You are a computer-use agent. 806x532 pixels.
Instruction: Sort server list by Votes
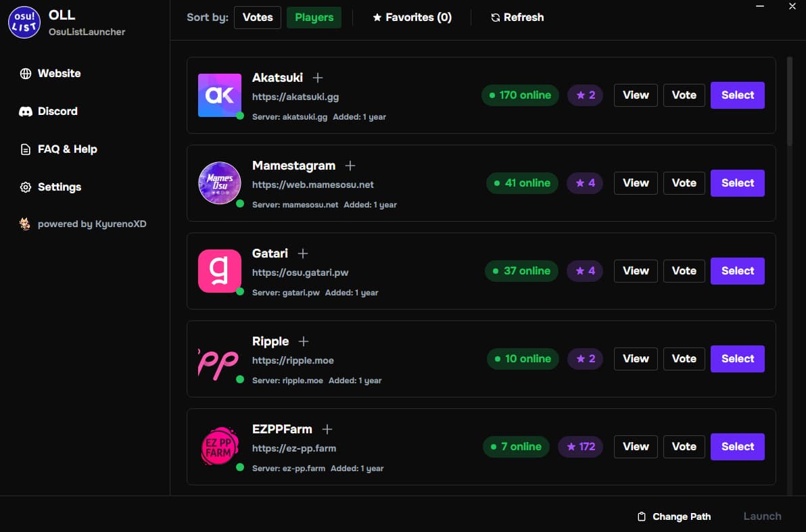coord(258,18)
